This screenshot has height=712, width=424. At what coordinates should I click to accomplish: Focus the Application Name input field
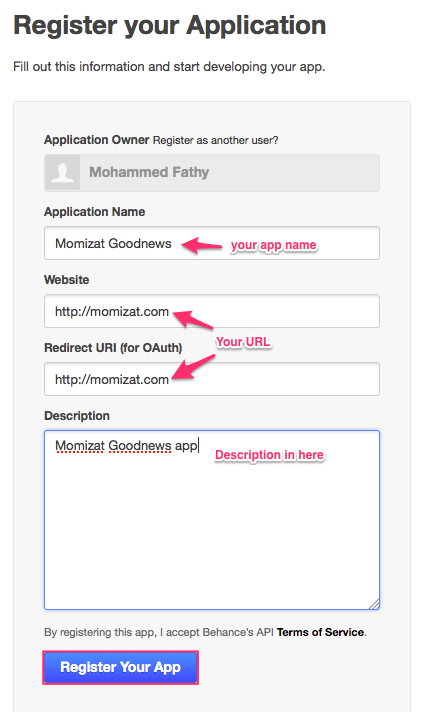[212, 243]
